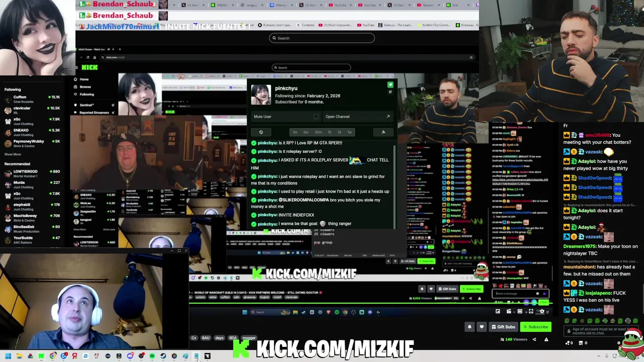644x362 pixels.
Task: Click the hammer moderation icon in user card
Action: (x=383, y=132)
